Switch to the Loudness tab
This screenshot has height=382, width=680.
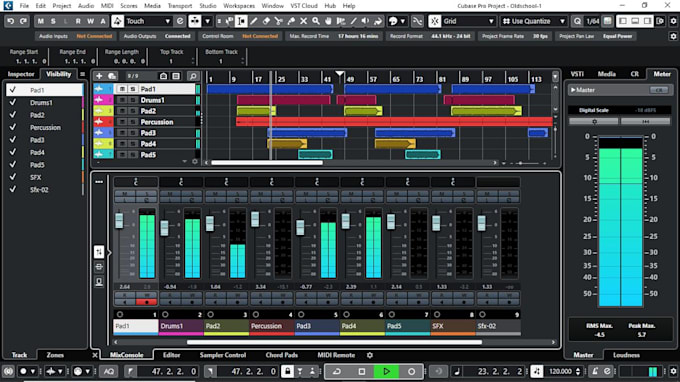click(x=626, y=355)
